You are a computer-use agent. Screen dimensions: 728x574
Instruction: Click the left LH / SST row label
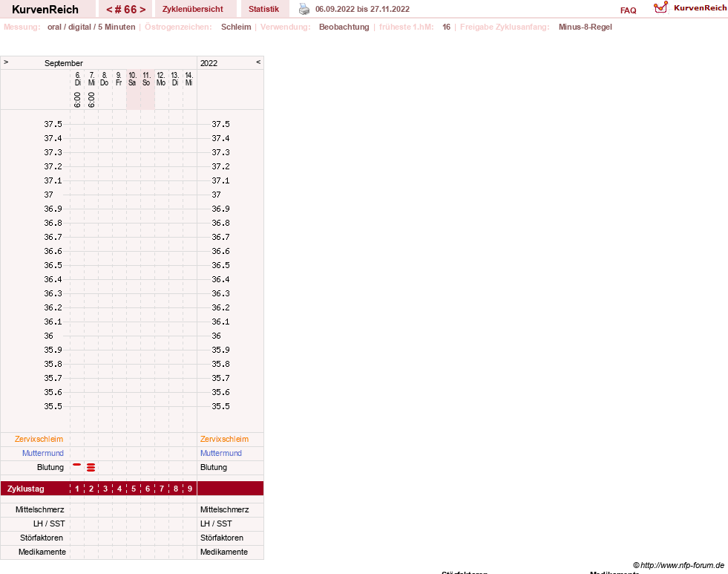(49, 524)
